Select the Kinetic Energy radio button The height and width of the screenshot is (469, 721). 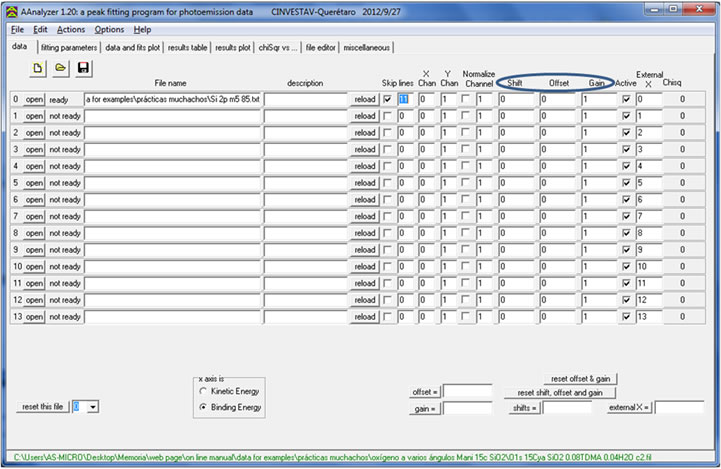203,392
